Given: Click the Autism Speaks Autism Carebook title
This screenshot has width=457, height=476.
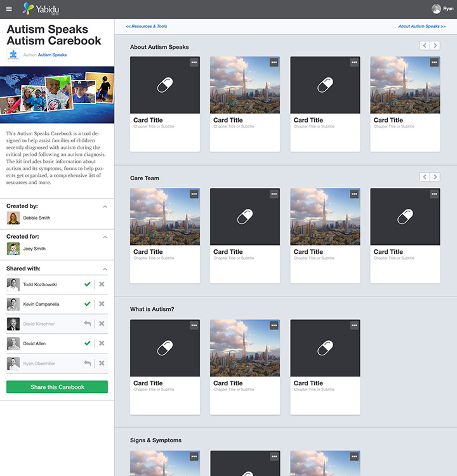Looking at the screenshot, I should tap(54, 35).
